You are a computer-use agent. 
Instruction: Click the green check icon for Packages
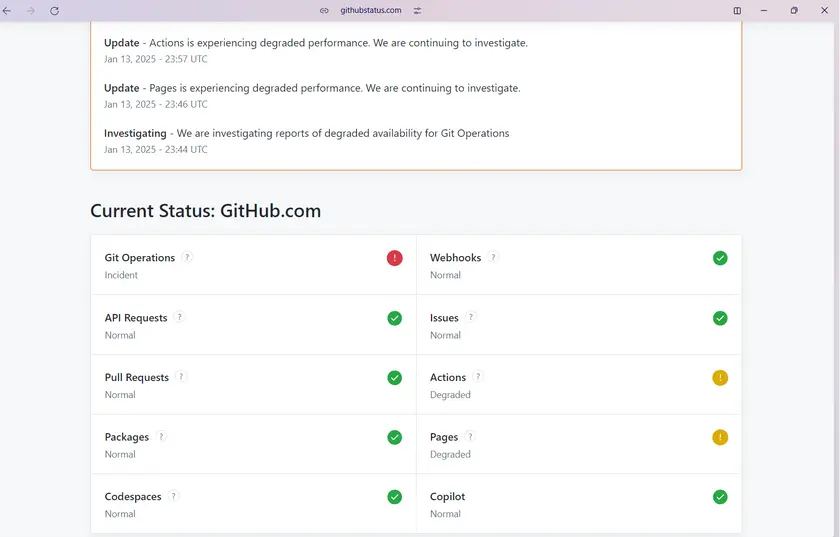[395, 437]
